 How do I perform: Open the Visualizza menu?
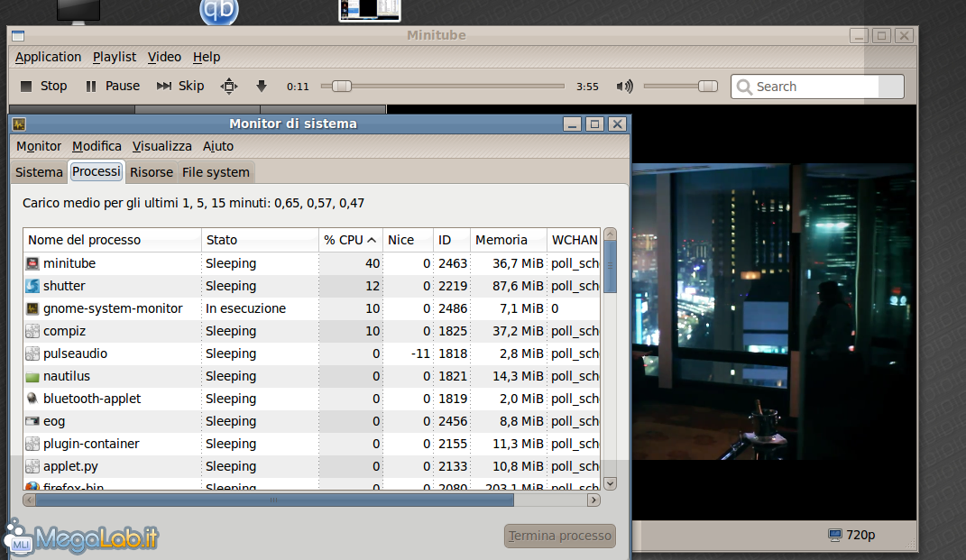[x=161, y=146]
